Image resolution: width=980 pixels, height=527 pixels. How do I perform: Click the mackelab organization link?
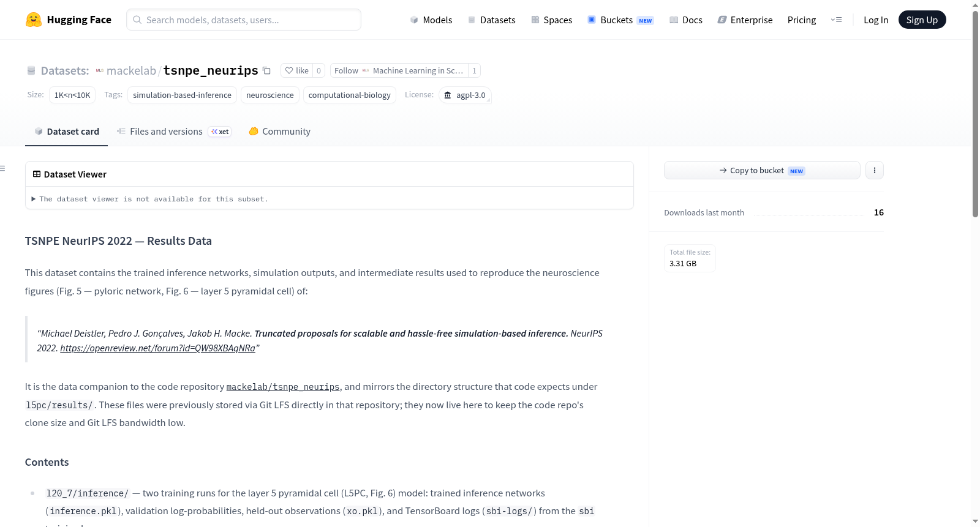point(131,70)
